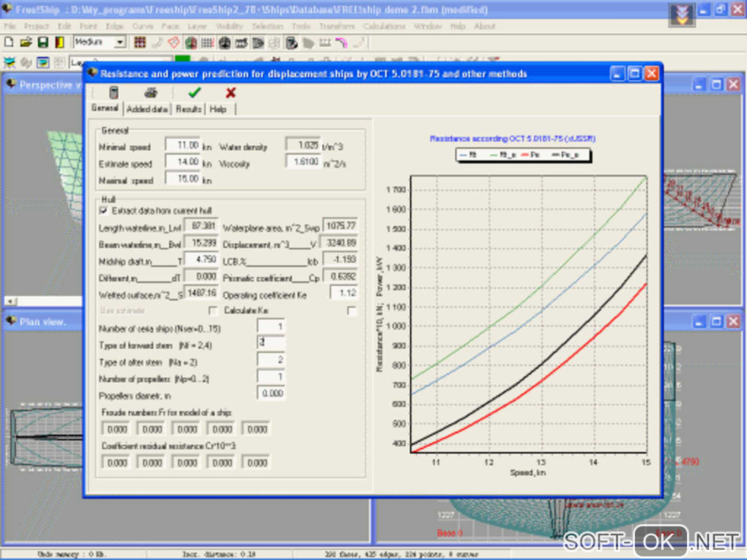Click the new document icon
This screenshot has width=747, height=560.
coord(10,42)
